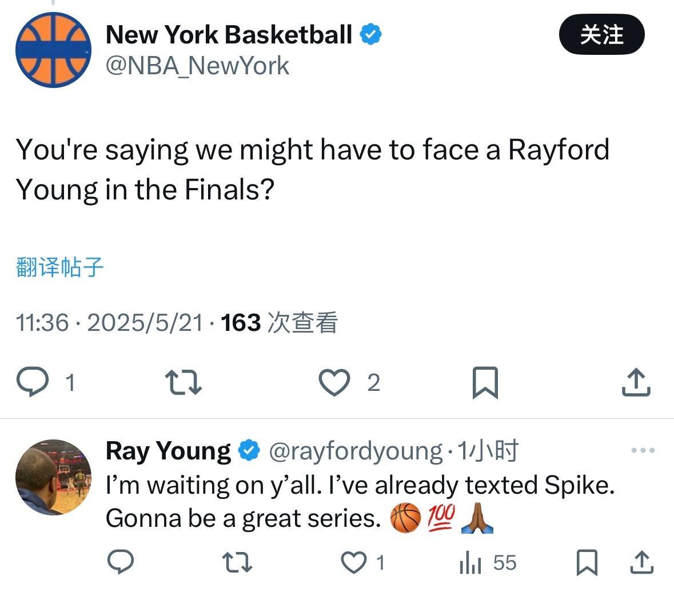
Task: Open Ray Young's profile avatar
Action: [x=53, y=477]
